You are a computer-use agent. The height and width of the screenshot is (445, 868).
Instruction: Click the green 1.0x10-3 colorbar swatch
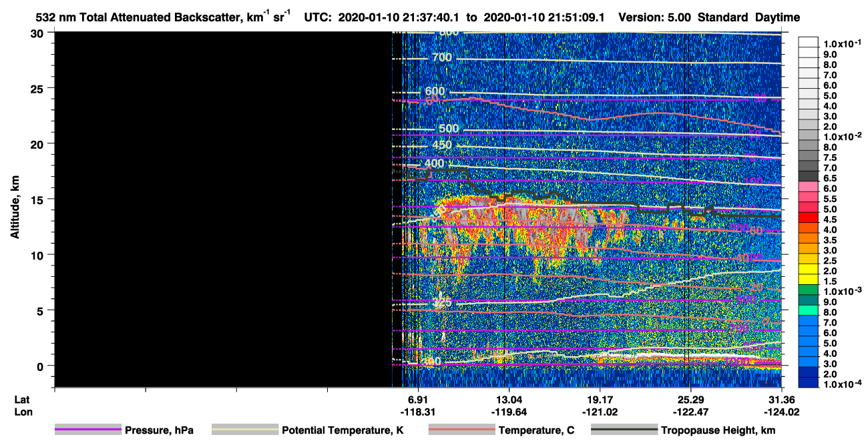coord(809,292)
